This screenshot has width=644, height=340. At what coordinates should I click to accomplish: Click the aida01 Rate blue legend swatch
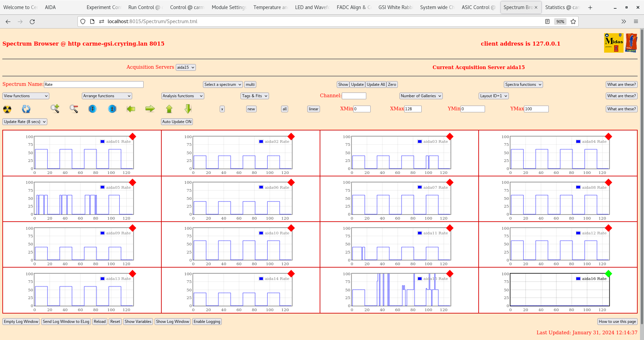(x=103, y=141)
